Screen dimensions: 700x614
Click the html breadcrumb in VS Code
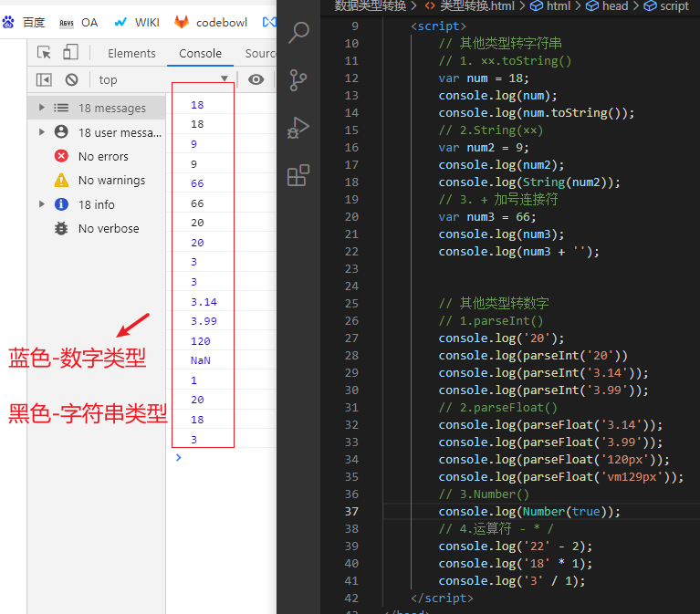click(550, 5)
